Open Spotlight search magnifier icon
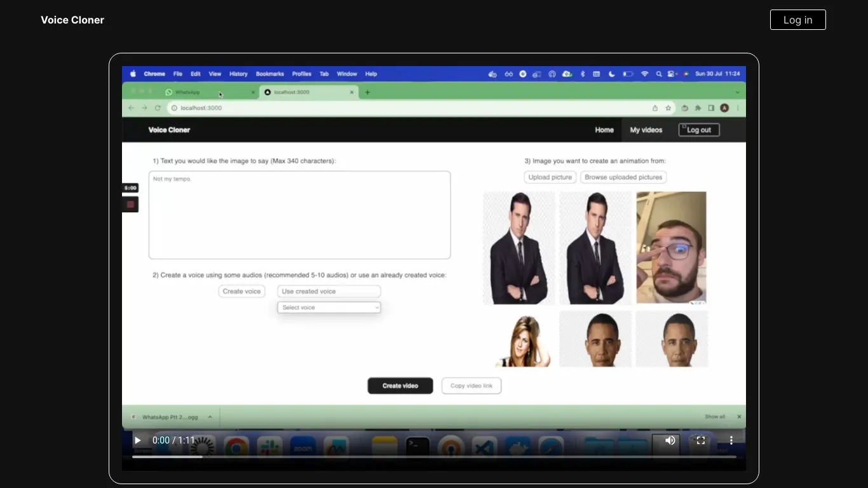 pyautogui.click(x=659, y=74)
